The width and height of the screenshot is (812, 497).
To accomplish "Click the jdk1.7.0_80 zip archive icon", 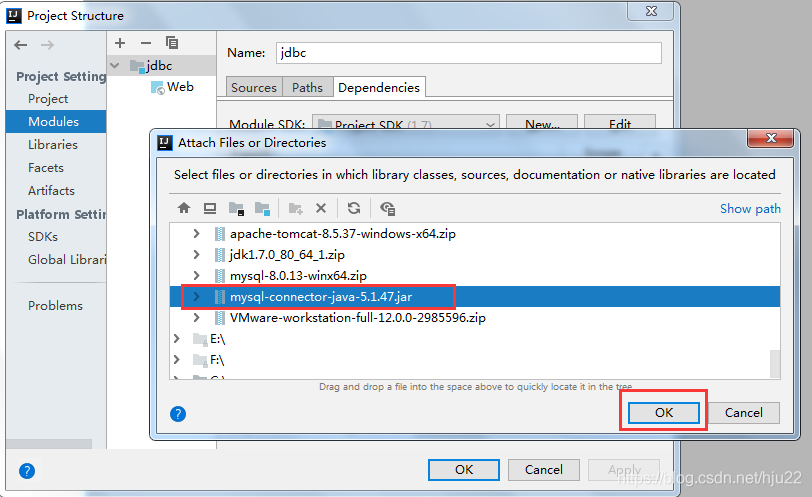I will click(x=220, y=255).
